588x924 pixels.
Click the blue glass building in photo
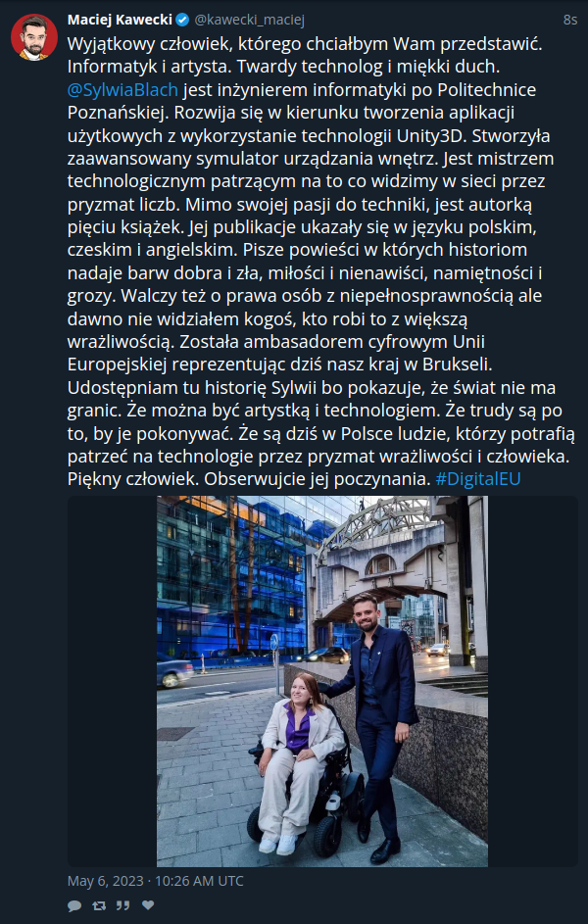pyautogui.click(x=232, y=577)
